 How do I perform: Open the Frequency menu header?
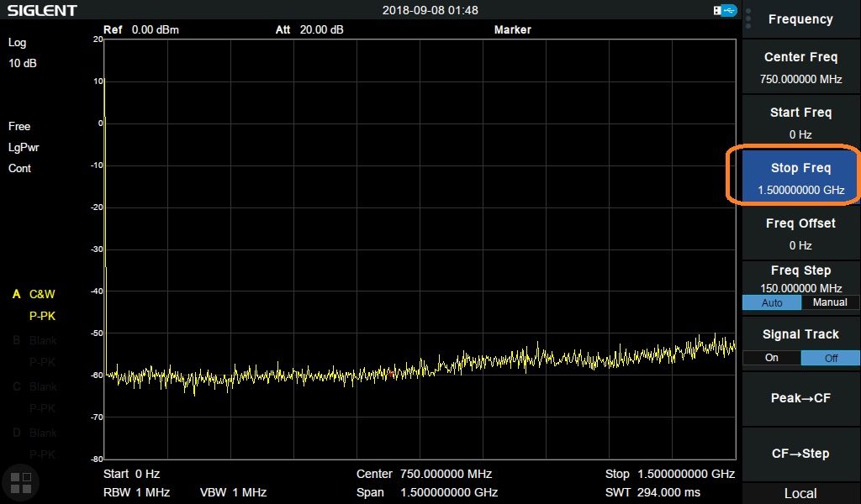(800, 19)
